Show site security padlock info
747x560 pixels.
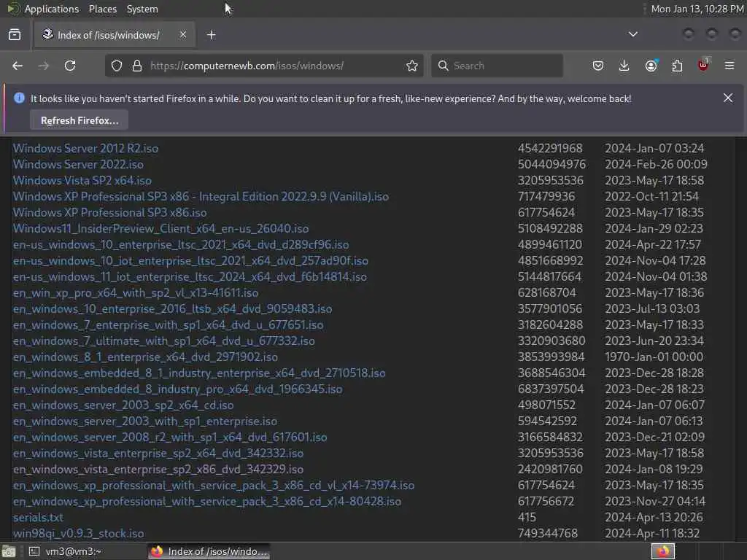137,66
